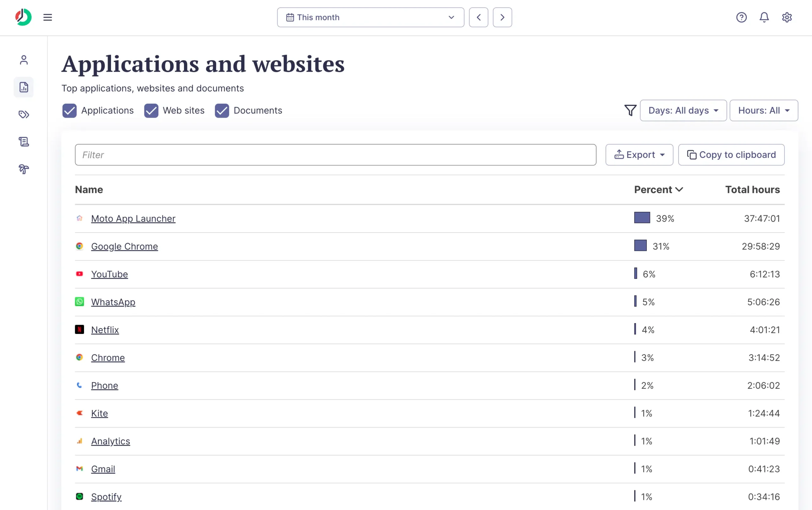Open the scroll list sidebar icon
The height and width of the screenshot is (510, 812).
23,141
